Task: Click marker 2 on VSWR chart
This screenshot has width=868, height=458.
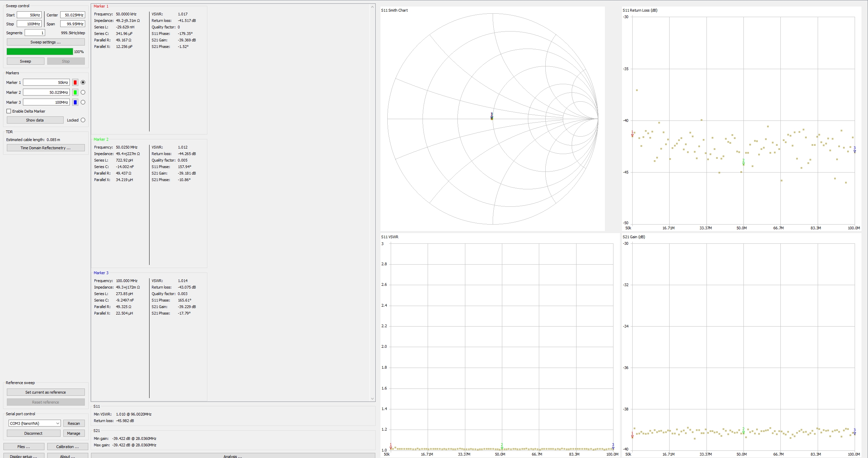Action: point(502,447)
